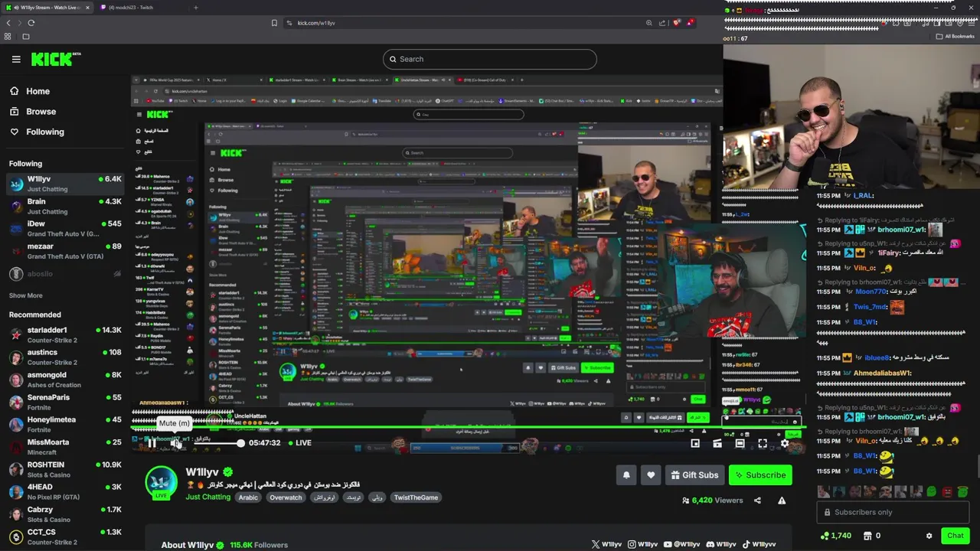Bookmark this page icon in address bar
The width and height of the screenshot is (980, 551).
pyautogui.click(x=274, y=23)
